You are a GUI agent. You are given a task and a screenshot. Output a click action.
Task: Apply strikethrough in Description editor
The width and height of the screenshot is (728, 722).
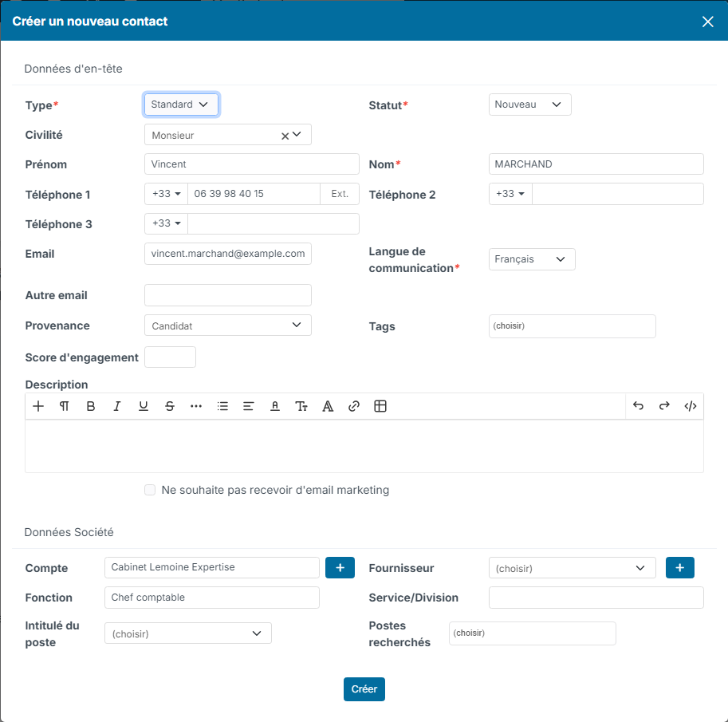(170, 407)
